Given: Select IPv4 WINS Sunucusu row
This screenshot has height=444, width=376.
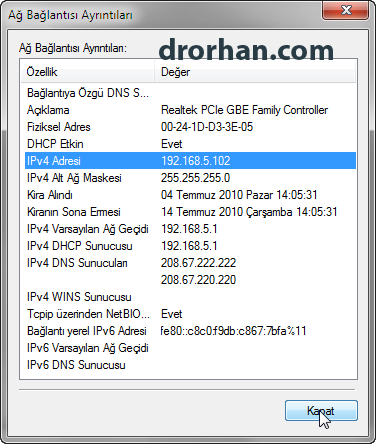Looking at the screenshot, I should coord(190,297).
